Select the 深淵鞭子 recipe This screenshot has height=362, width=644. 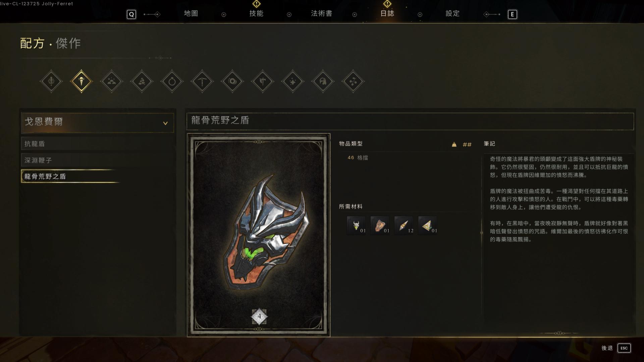pyautogui.click(x=98, y=160)
